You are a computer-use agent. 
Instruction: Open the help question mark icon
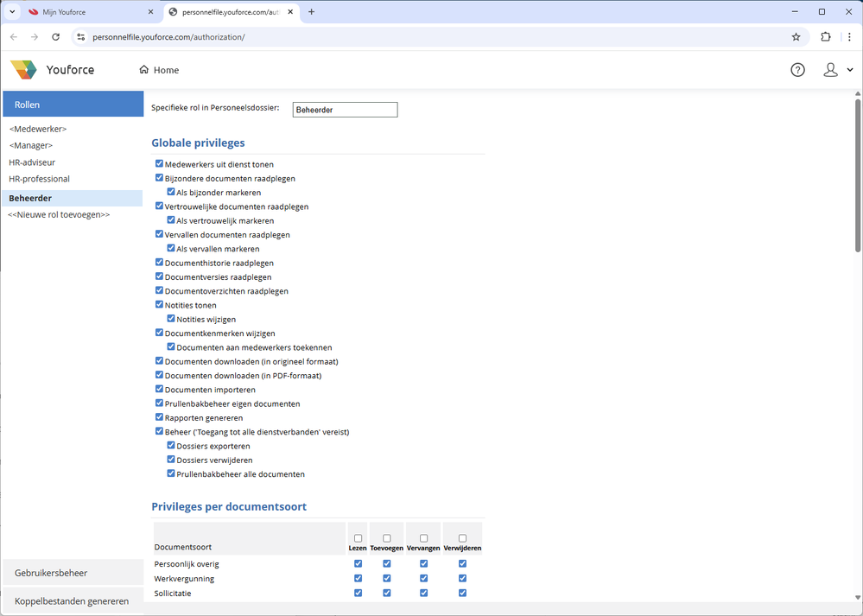(797, 70)
